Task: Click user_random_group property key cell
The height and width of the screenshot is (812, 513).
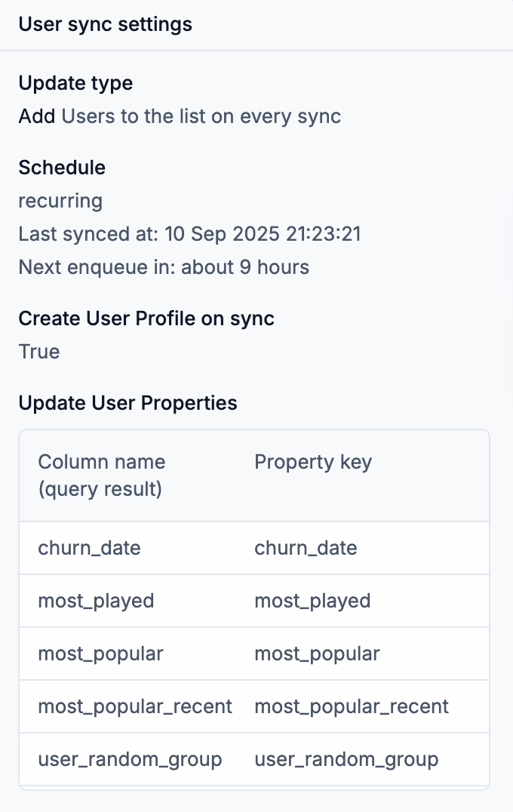Action: [346, 759]
